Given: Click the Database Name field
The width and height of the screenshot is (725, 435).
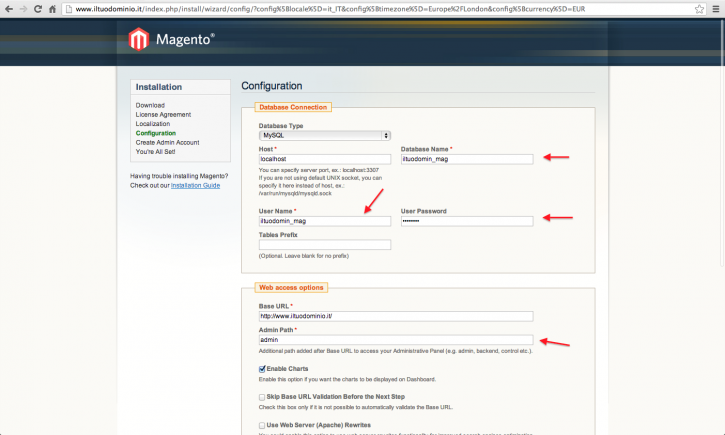Looking at the screenshot, I should pos(467,159).
